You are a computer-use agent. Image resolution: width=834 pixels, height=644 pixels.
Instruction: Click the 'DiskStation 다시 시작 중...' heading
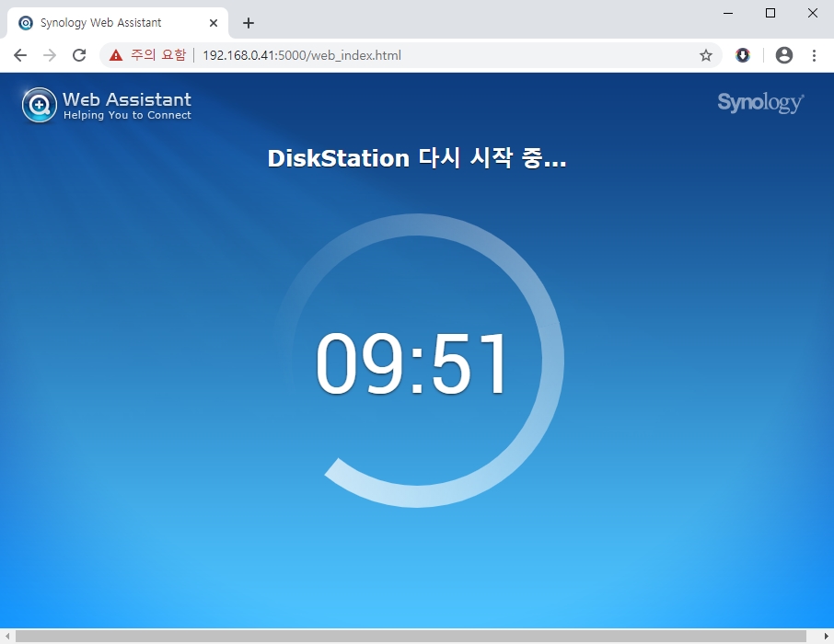(417, 158)
